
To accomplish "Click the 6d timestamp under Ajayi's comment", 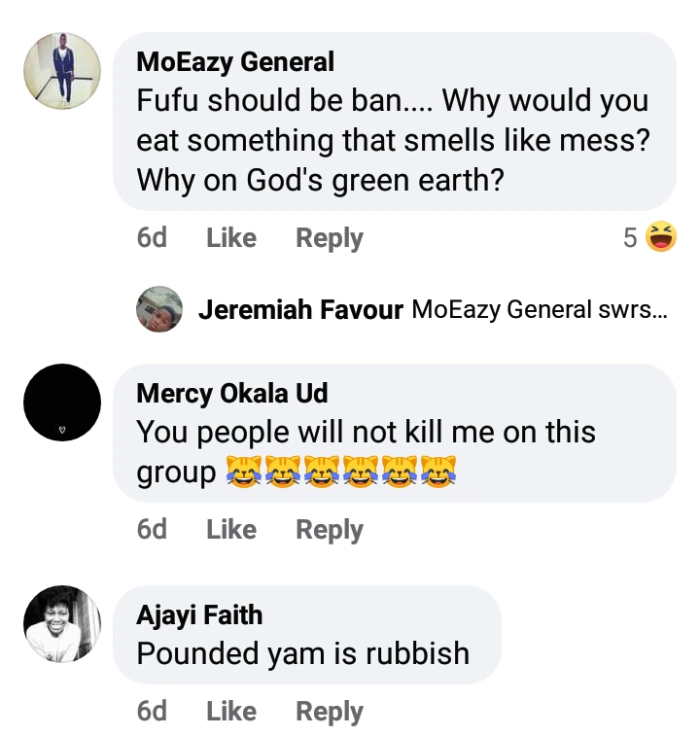I will tap(152, 711).
